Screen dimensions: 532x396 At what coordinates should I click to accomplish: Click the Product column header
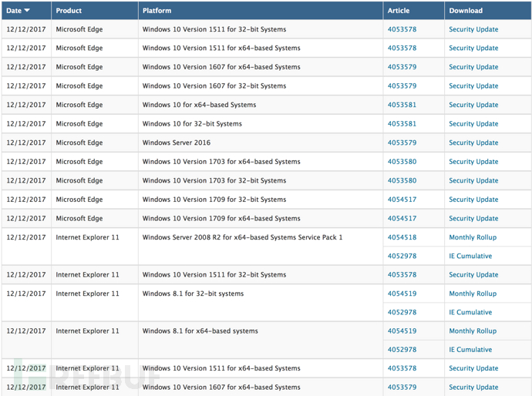coord(69,11)
